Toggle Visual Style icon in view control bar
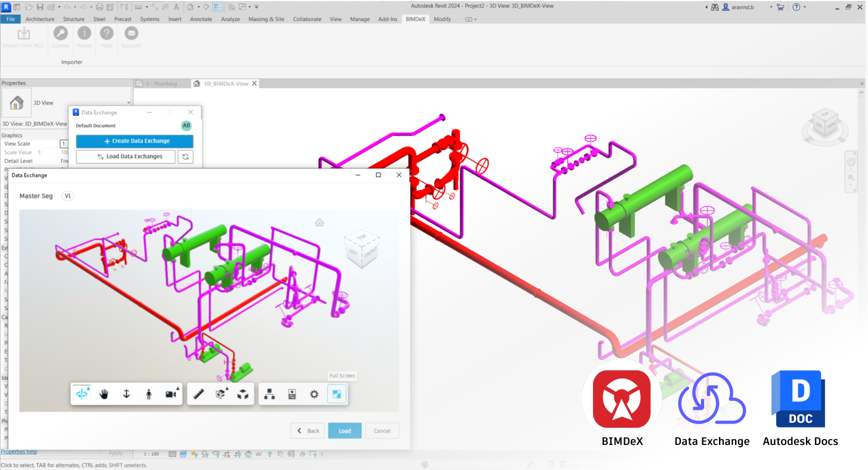 coord(184,454)
